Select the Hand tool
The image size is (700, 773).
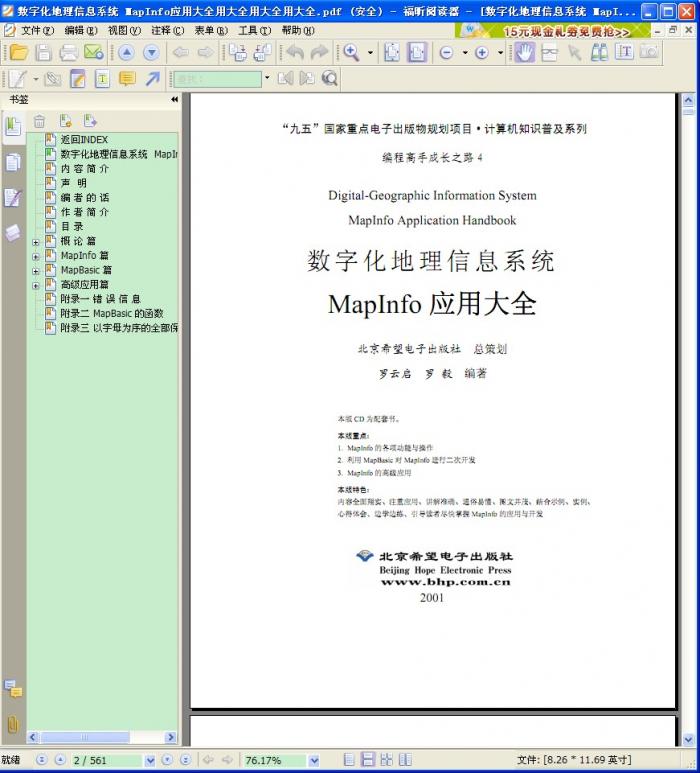coord(525,53)
